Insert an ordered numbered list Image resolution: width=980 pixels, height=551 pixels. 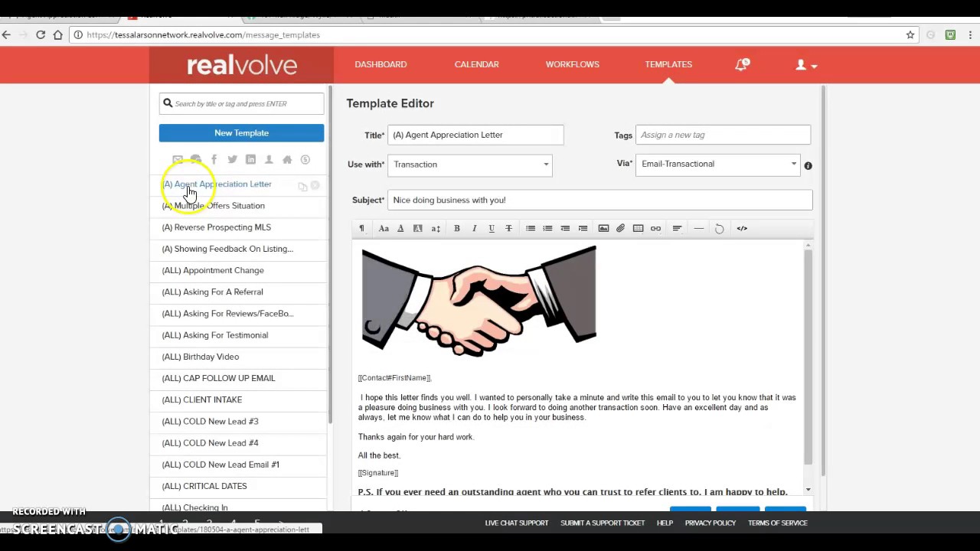[x=547, y=228]
